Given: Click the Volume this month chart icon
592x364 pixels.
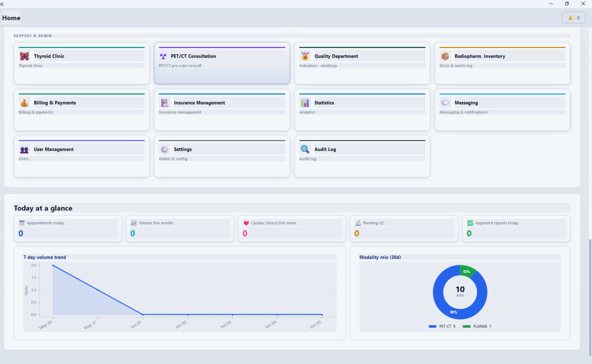Looking at the screenshot, I should [x=134, y=223].
